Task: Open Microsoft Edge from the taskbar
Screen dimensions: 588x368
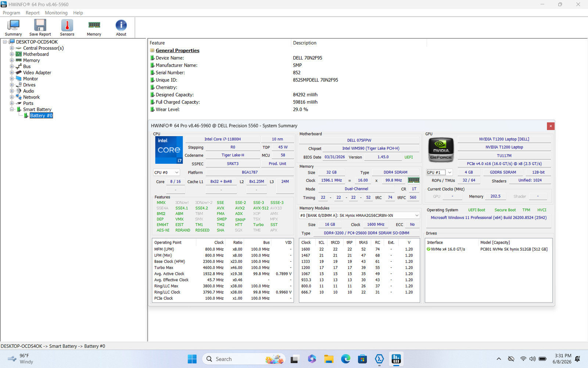Action: point(345,359)
